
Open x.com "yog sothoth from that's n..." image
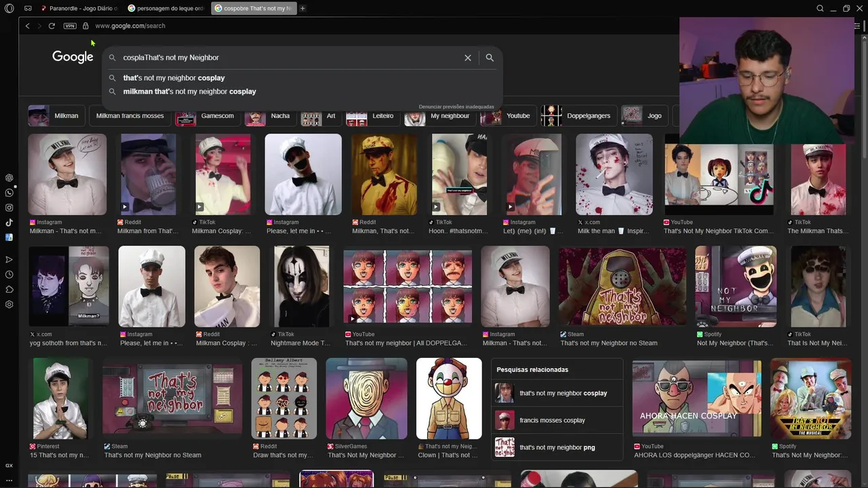(68, 287)
